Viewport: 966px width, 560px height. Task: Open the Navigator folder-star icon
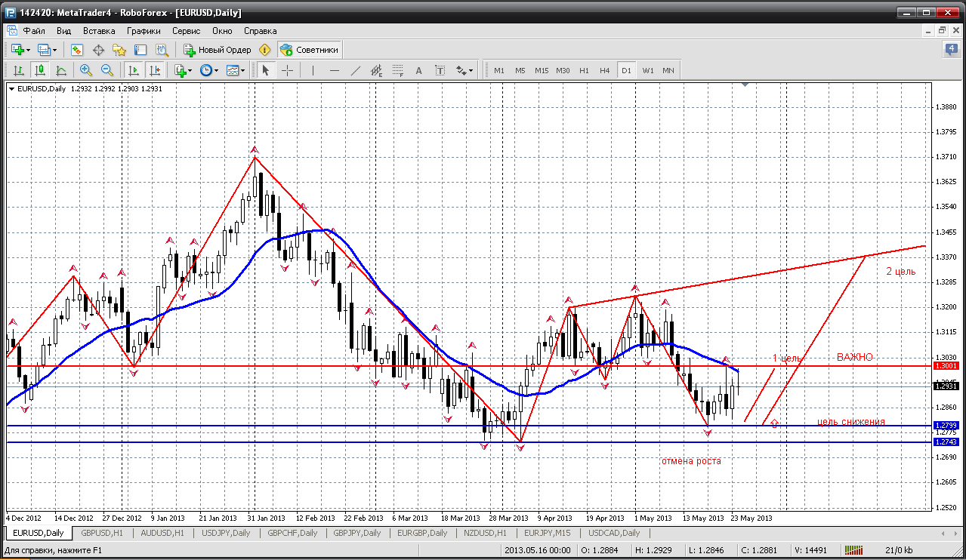pos(119,50)
